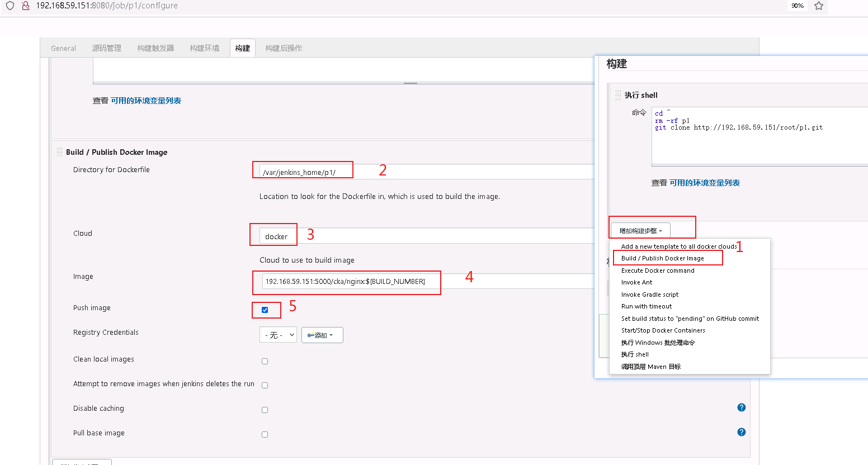Select Set build status to "pending" on GitHub commit
The width and height of the screenshot is (868, 465).
point(690,319)
